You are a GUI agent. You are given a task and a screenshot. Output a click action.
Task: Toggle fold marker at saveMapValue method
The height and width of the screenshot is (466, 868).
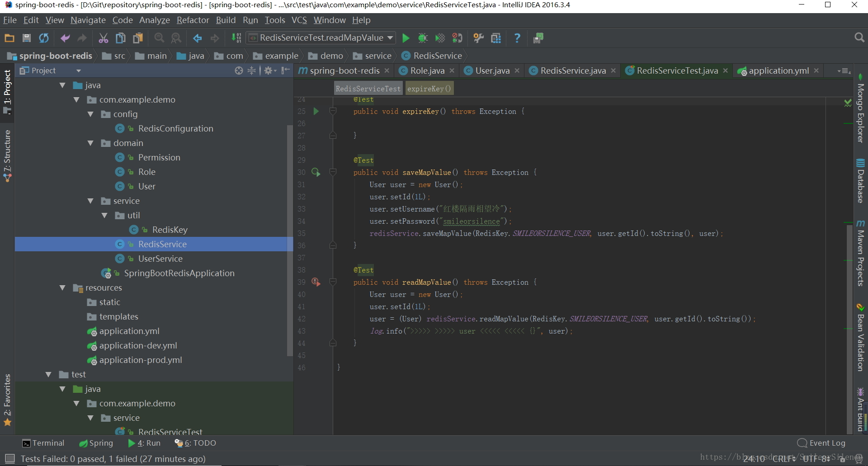333,172
